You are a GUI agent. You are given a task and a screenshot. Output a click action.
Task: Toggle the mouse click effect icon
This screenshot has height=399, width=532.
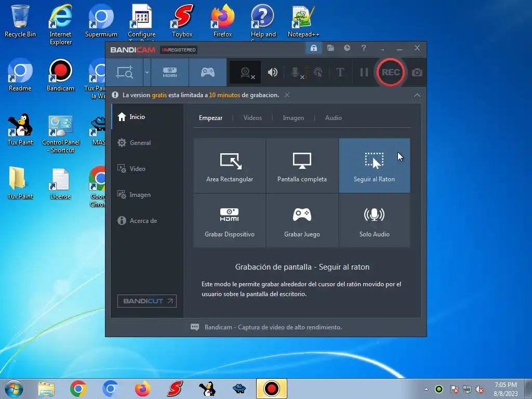318,72
